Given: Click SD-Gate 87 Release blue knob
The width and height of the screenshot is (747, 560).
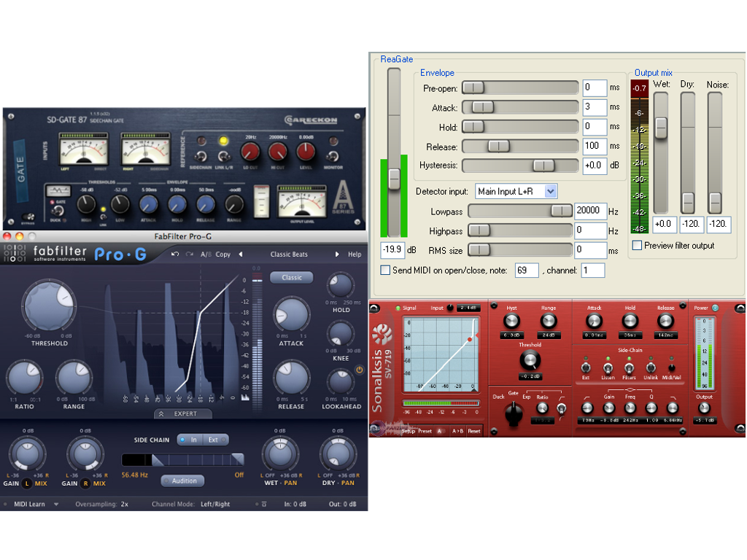Looking at the screenshot, I should 206,205.
